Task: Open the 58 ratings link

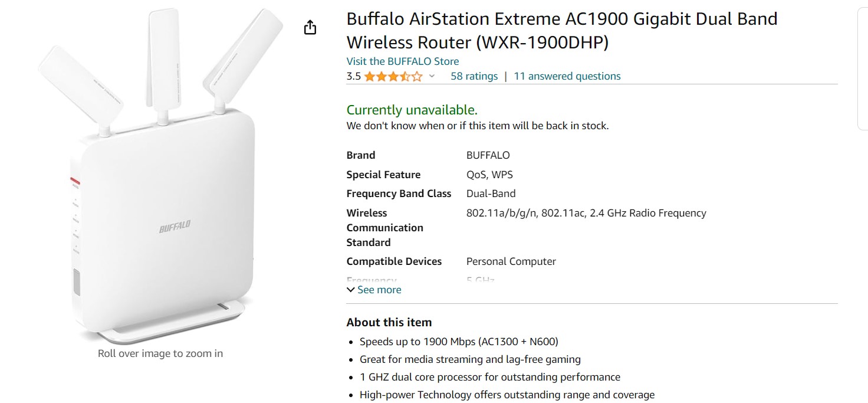Action: 474,76
